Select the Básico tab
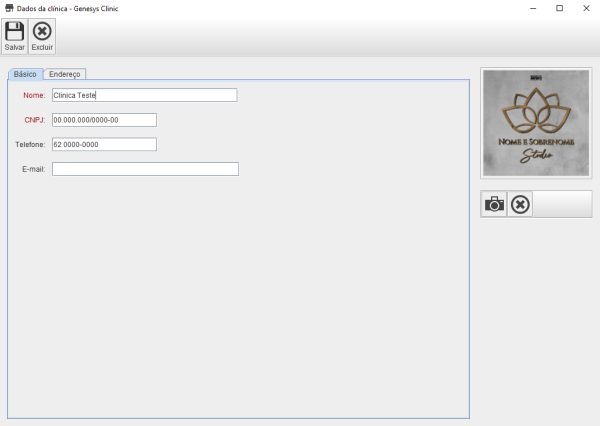 (25, 74)
